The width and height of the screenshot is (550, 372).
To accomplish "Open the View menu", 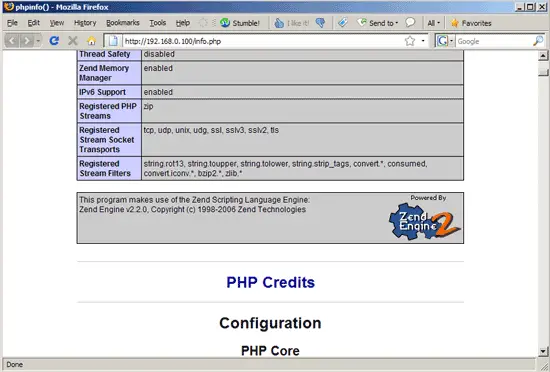I will 56,23.
